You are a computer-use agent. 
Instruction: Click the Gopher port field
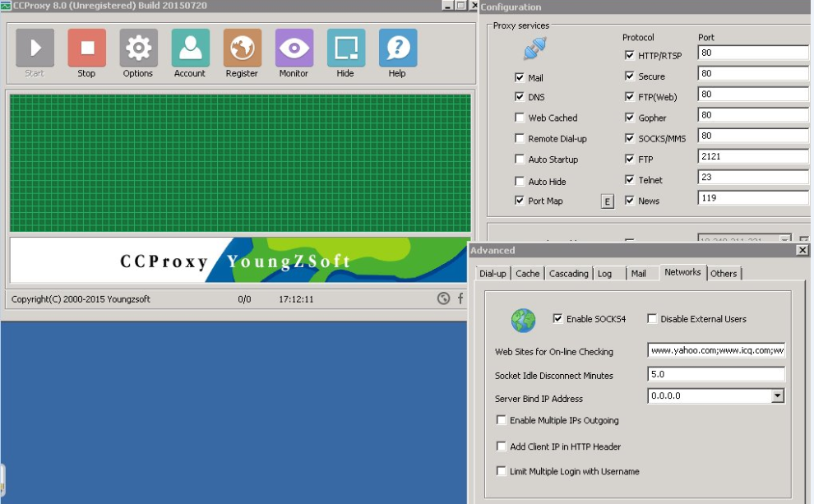[753, 115]
